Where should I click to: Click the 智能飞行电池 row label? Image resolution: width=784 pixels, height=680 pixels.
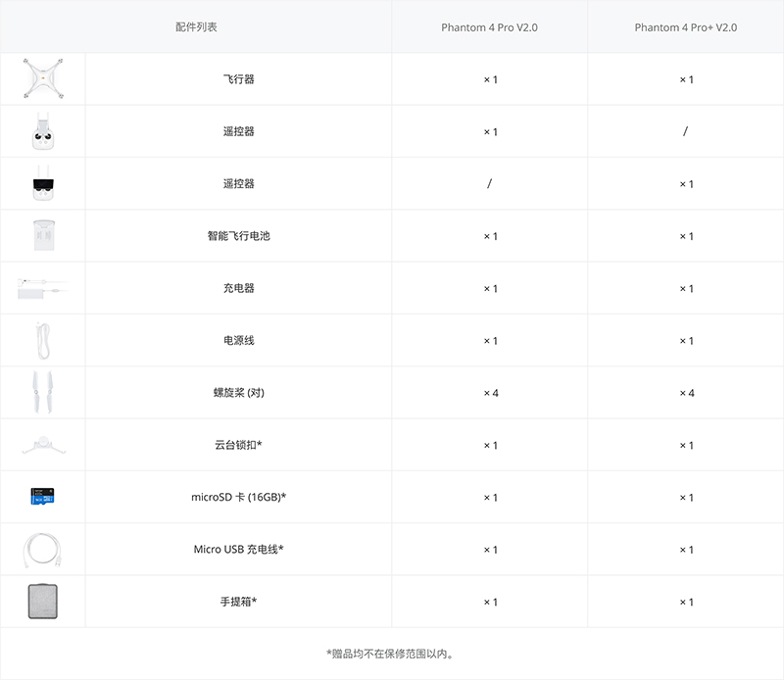[x=238, y=236]
